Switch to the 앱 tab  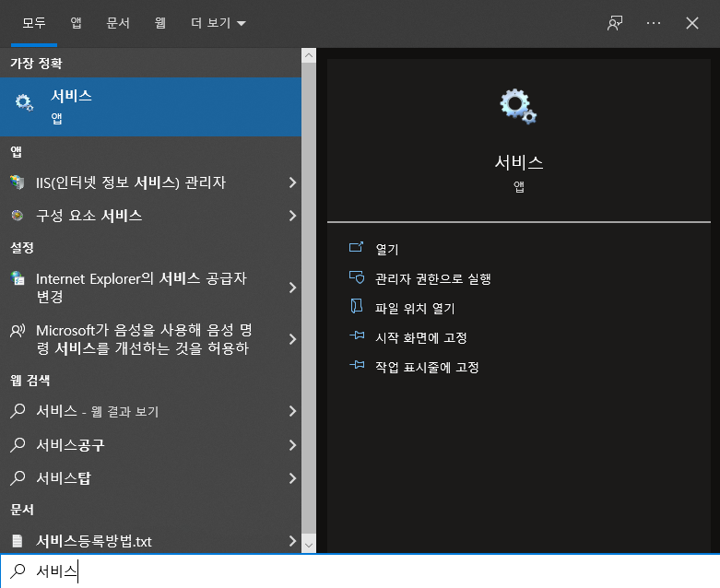(x=76, y=23)
